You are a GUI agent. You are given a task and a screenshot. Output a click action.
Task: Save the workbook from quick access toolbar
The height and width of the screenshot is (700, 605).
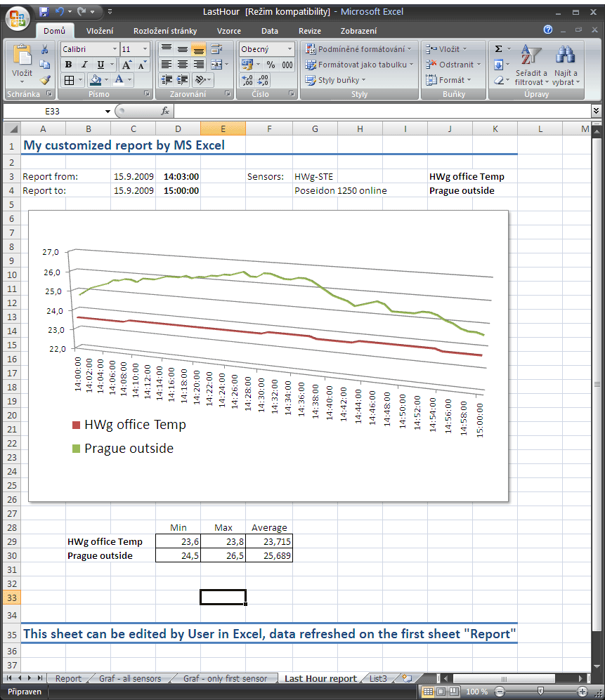(x=44, y=12)
